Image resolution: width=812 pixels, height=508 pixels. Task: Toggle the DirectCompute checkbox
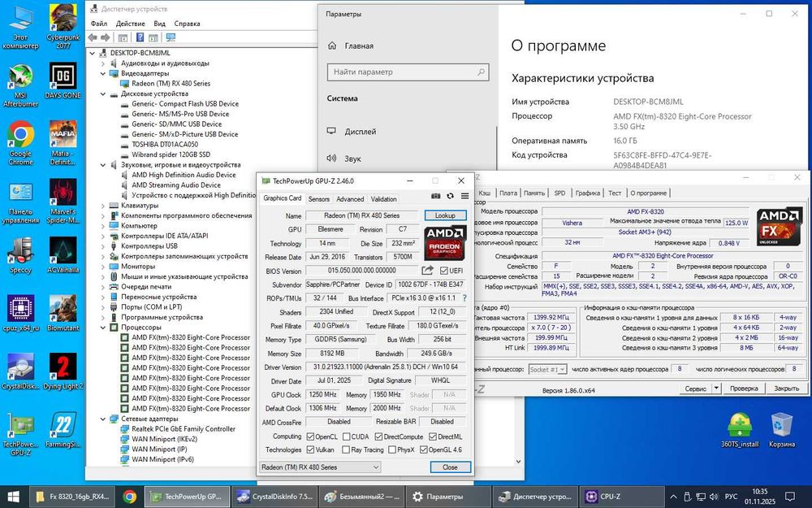pyautogui.click(x=378, y=436)
